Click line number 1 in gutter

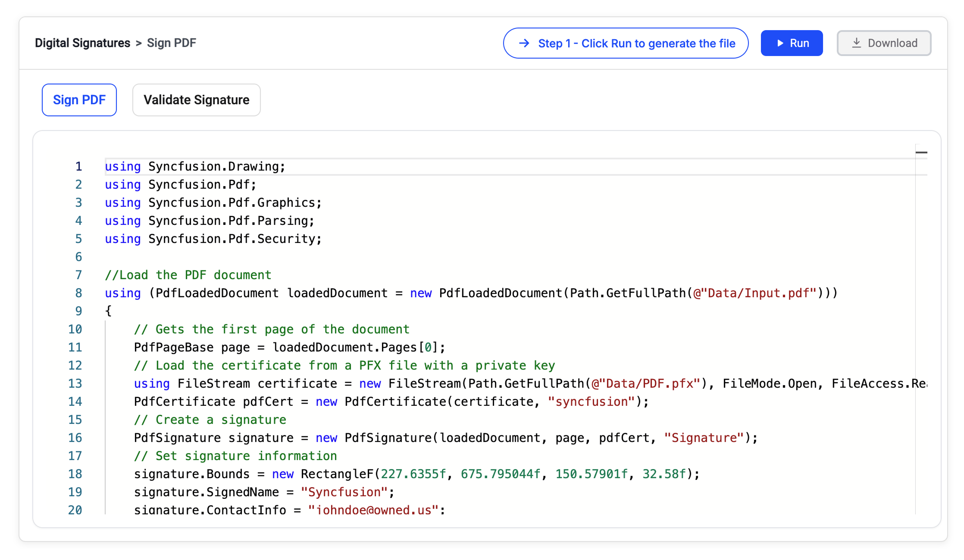(x=78, y=166)
